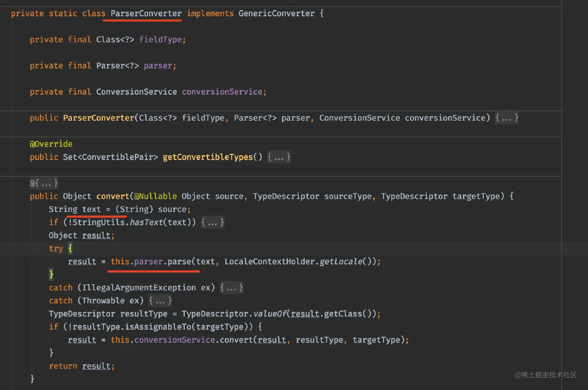Expand folded ParserConverter constructor body
Screen dimensions: 588x390
(507, 118)
